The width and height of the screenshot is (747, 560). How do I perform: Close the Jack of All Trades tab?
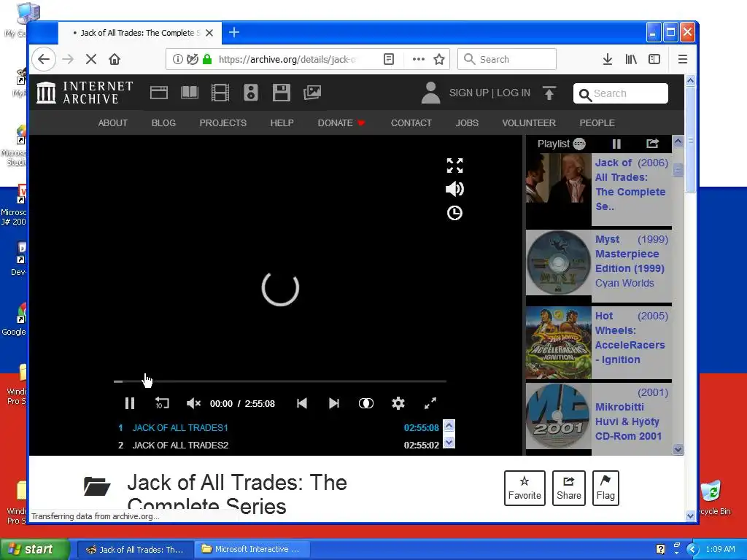tap(209, 33)
